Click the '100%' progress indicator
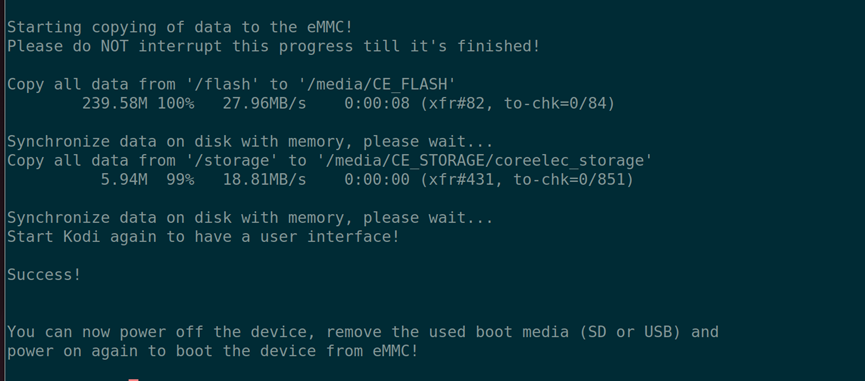This screenshot has width=865, height=381. pyautogui.click(x=176, y=104)
